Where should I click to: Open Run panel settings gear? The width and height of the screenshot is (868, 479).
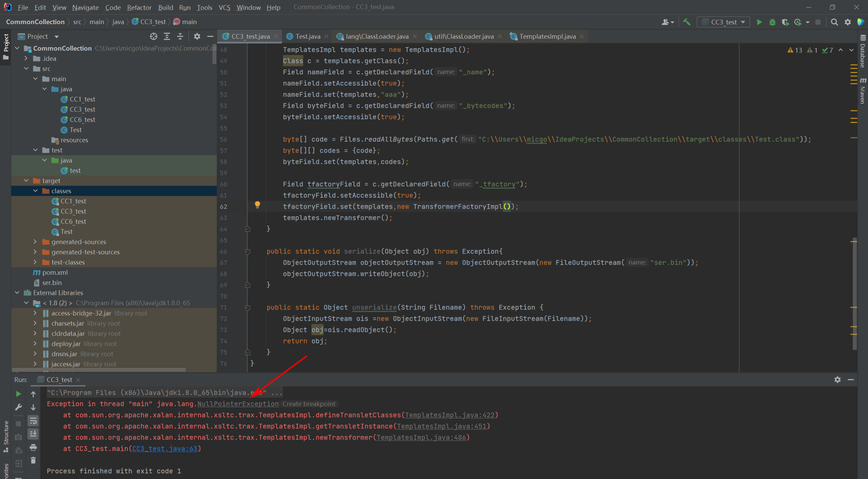coord(837,380)
